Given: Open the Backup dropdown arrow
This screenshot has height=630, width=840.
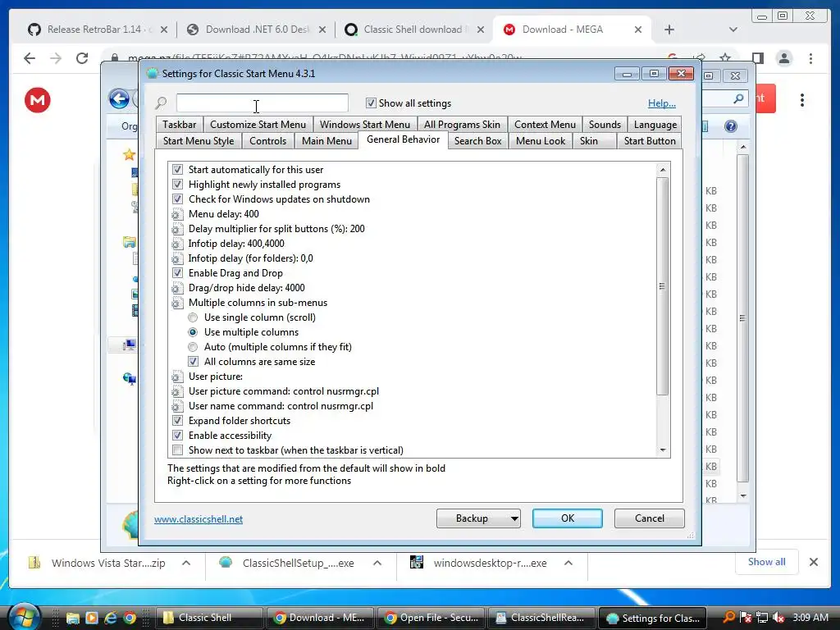Looking at the screenshot, I should point(514,518).
